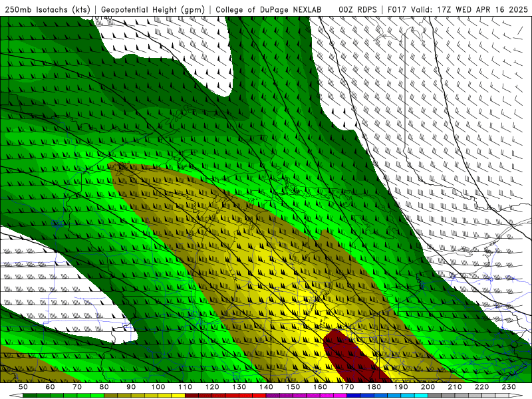The image size is (532, 399).
Task: Click the legend value 180
Action: [374, 387]
